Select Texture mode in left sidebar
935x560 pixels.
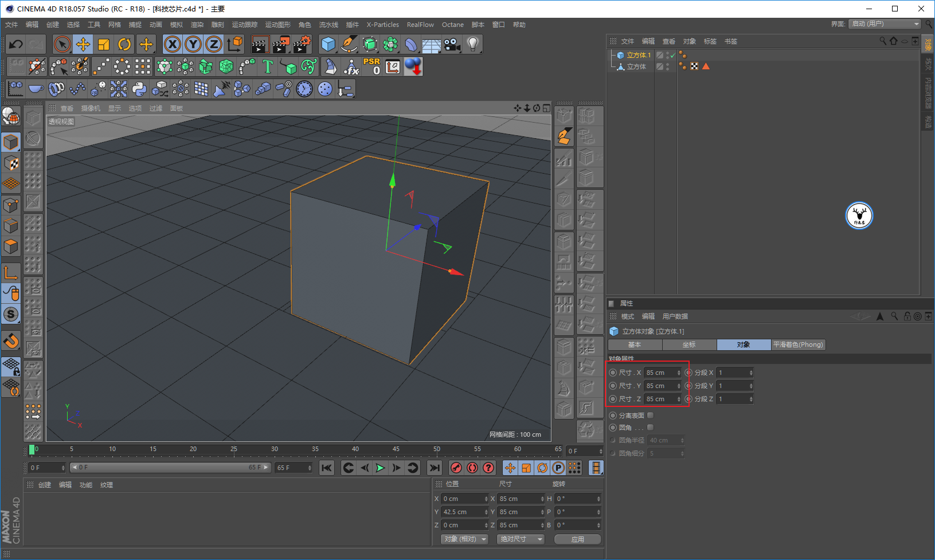pos(11,163)
